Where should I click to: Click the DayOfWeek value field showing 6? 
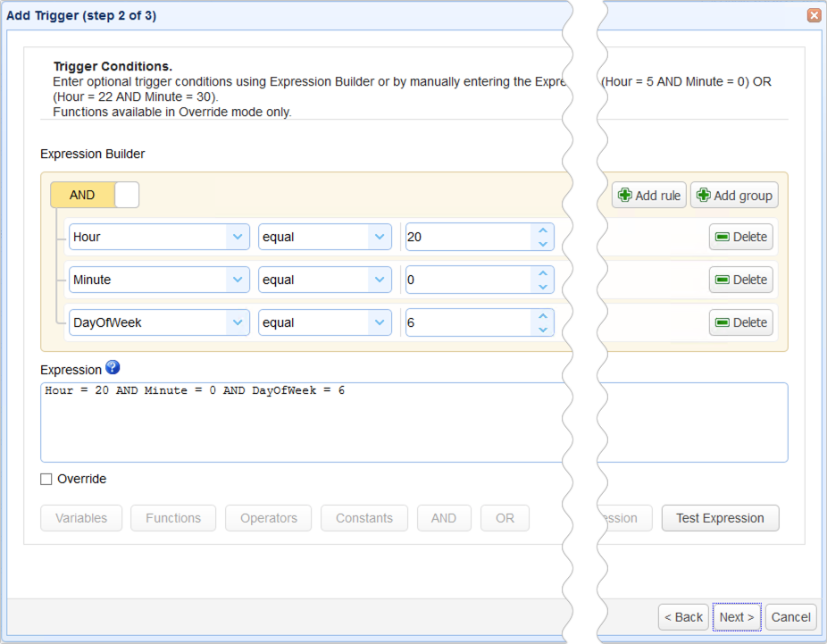(x=468, y=322)
